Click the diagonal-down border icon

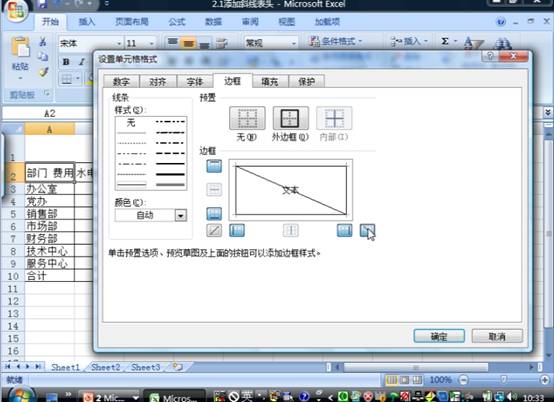tap(367, 231)
